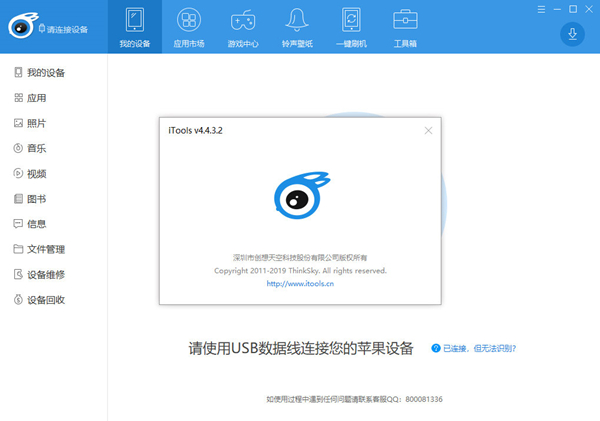This screenshot has width=600, height=421.
Task: Click the 请使用USB数据线连接 heading text
Action: tap(301, 348)
